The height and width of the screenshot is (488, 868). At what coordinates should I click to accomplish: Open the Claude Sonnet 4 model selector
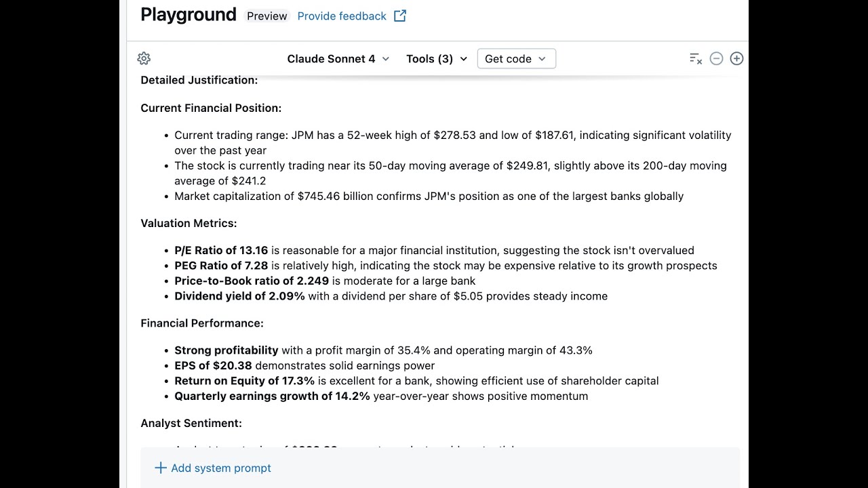pos(338,58)
